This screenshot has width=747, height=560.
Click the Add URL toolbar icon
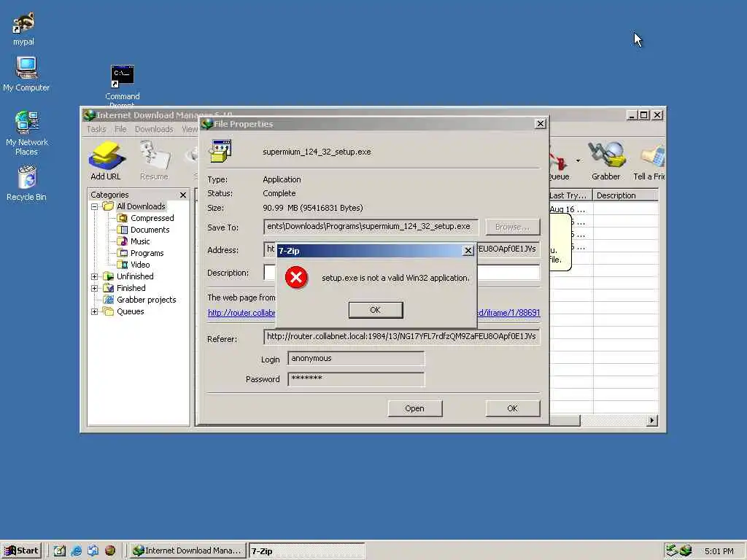pyautogui.click(x=106, y=160)
